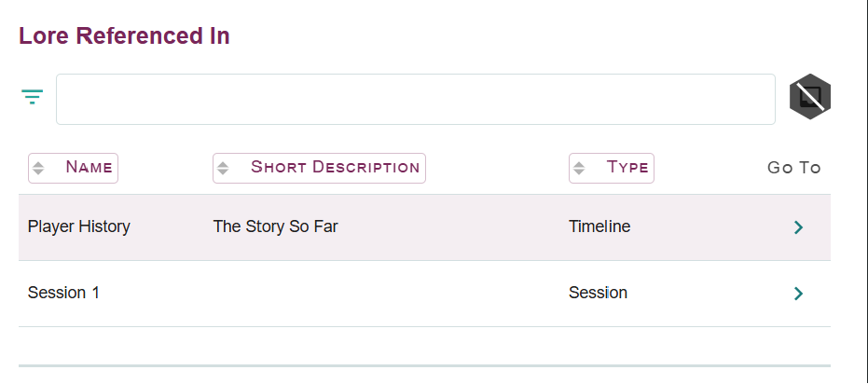Click The Story So Far description
This screenshot has width=868, height=384.
click(275, 226)
